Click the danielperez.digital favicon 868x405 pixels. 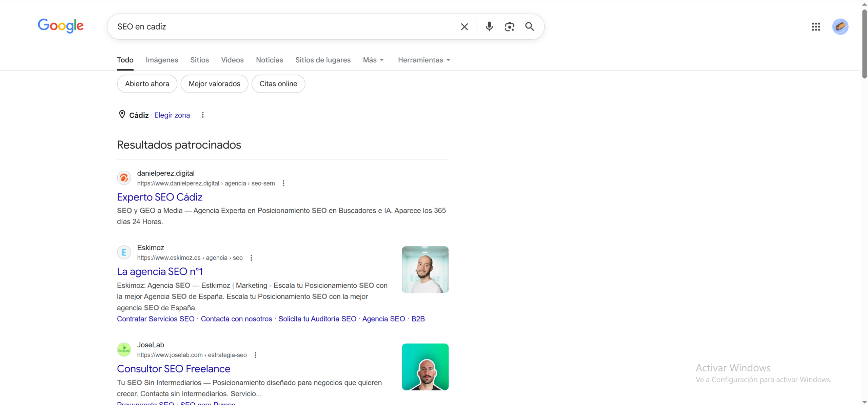click(124, 178)
